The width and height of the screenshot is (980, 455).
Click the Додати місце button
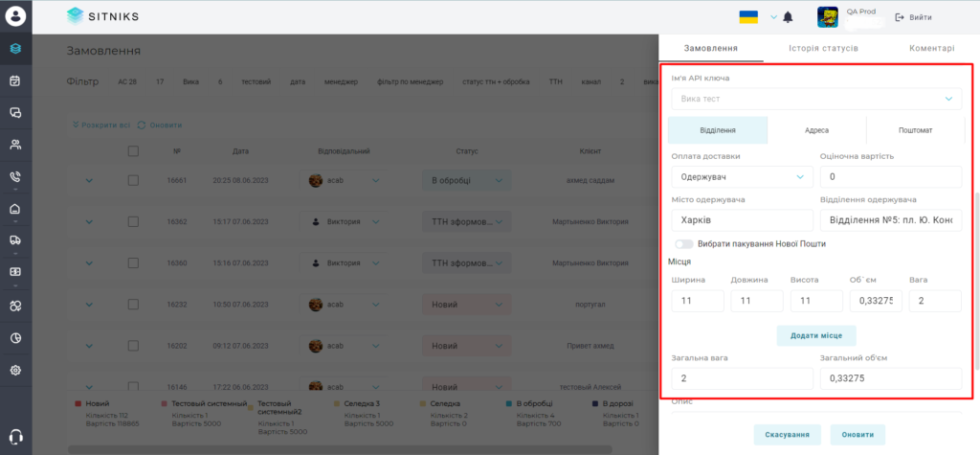[x=816, y=335]
